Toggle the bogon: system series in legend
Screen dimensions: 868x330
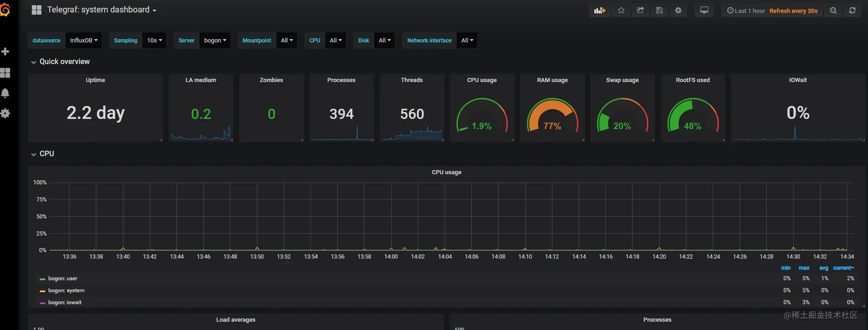(x=66, y=290)
